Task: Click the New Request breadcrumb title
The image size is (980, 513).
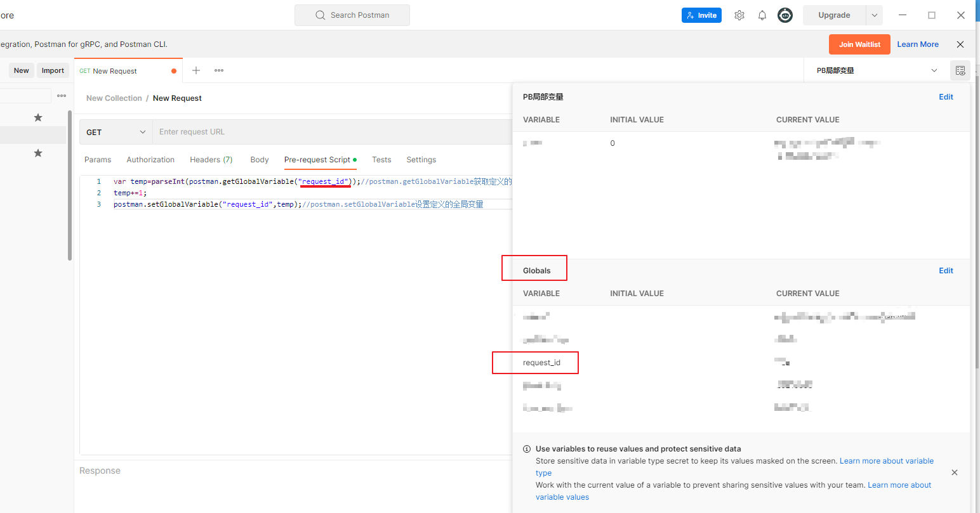Action: pyautogui.click(x=177, y=98)
